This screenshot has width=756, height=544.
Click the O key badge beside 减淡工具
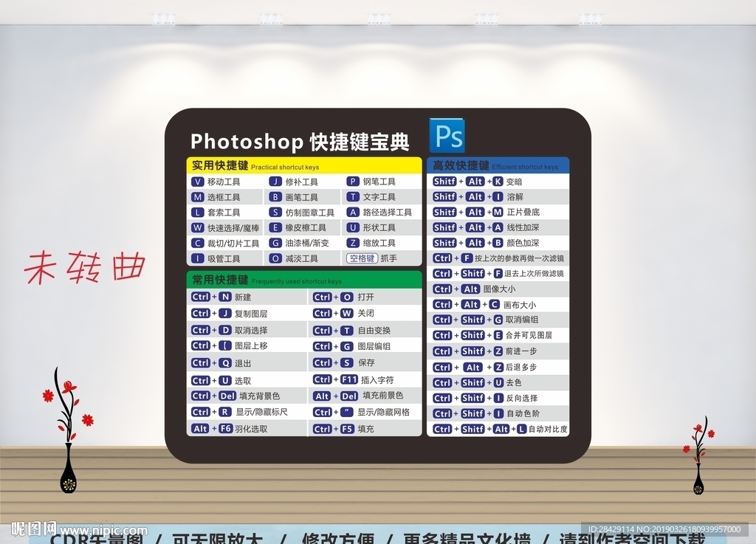click(x=275, y=259)
